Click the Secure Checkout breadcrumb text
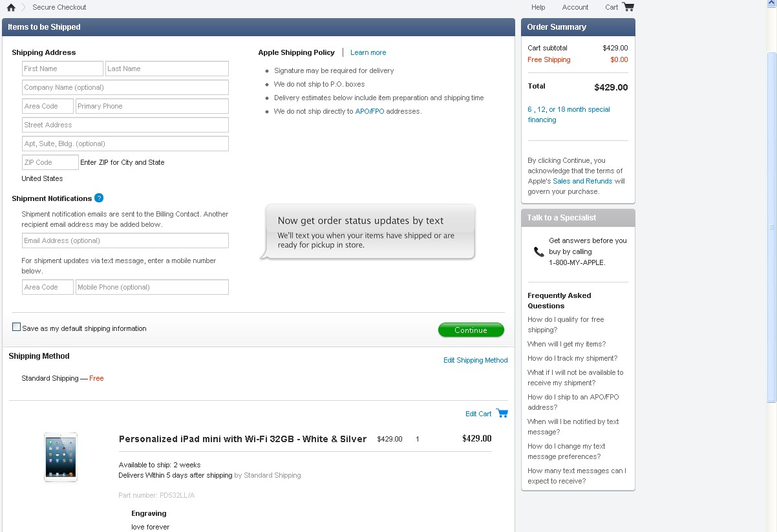This screenshot has width=777, height=532. [59, 7]
